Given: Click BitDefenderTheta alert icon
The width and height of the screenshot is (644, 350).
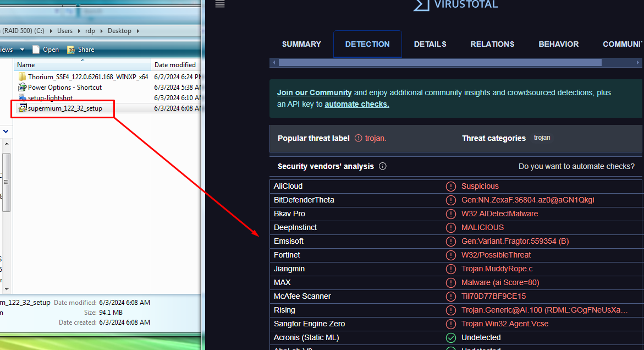Looking at the screenshot, I should [x=450, y=200].
